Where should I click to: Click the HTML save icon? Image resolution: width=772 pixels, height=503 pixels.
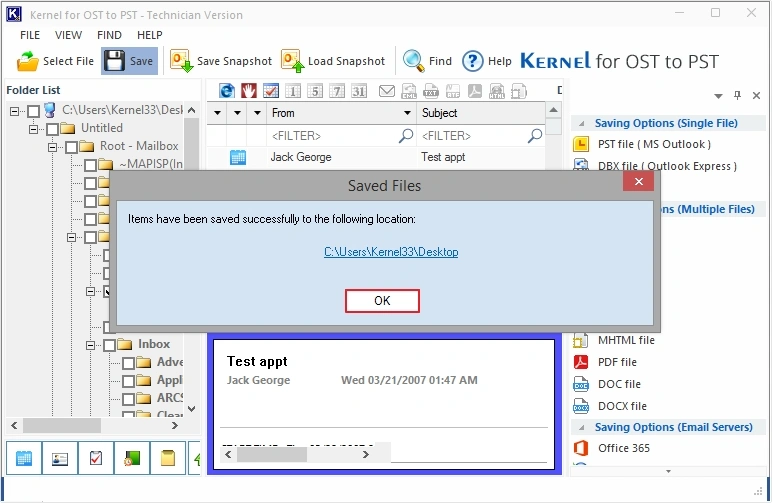[x=497, y=91]
